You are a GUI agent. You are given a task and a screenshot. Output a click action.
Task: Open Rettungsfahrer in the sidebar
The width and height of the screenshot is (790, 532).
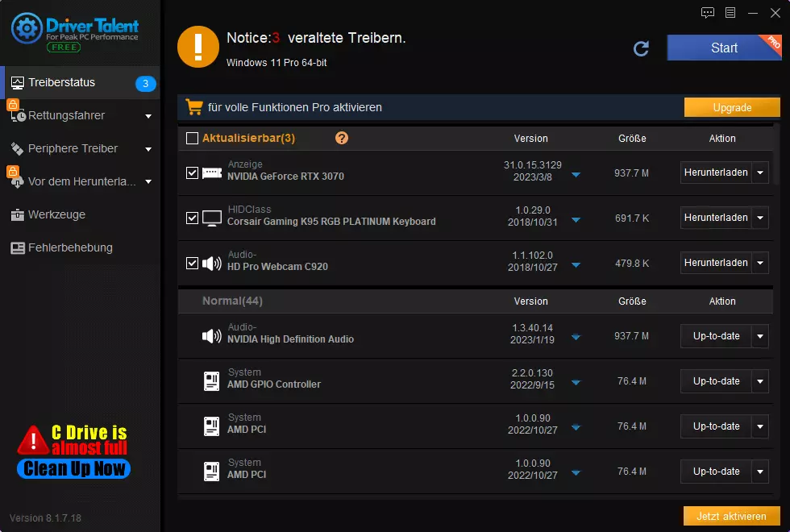80,116
